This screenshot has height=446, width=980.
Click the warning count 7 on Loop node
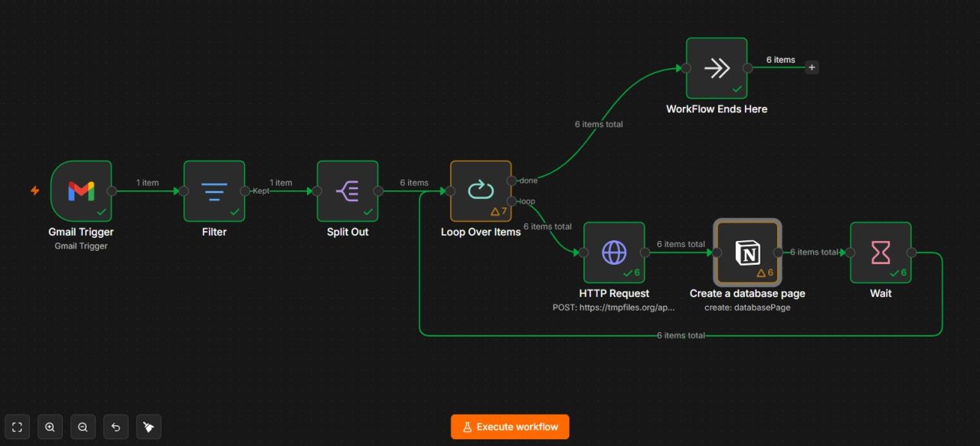point(499,211)
